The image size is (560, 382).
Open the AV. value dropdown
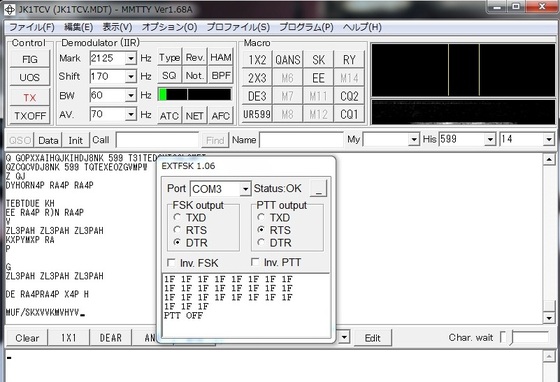coord(131,114)
